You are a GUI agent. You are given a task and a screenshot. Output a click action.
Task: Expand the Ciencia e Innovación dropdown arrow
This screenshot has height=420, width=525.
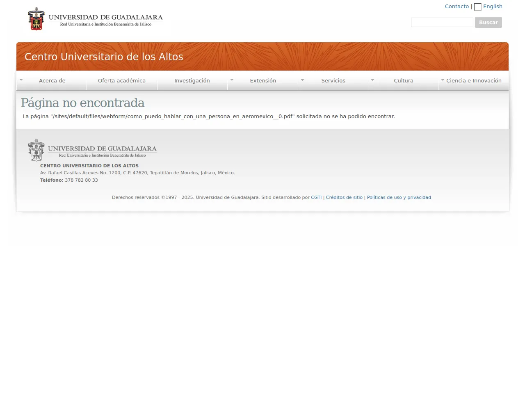coord(443,80)
